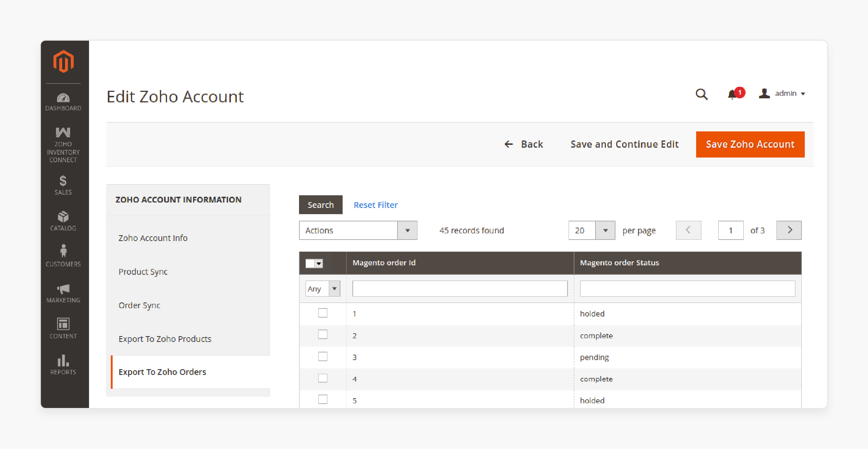Tick the checkbox for order 4
Viewport: 868px width, 449px height.
[x=323, y=378]
